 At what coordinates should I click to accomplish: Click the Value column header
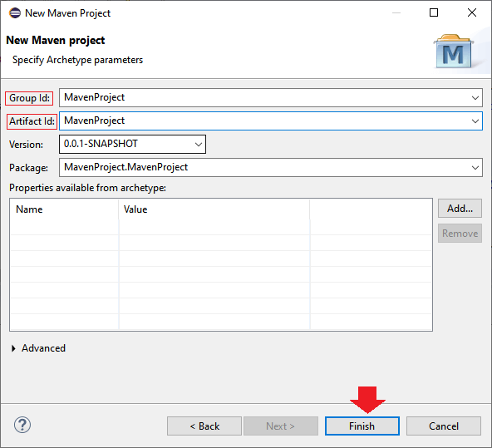tap(214, 209)
